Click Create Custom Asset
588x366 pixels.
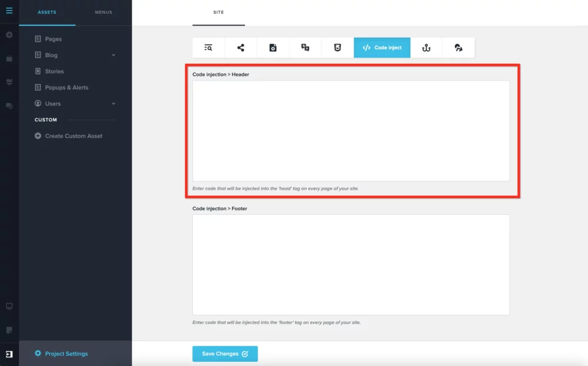[x=73, y=136]
